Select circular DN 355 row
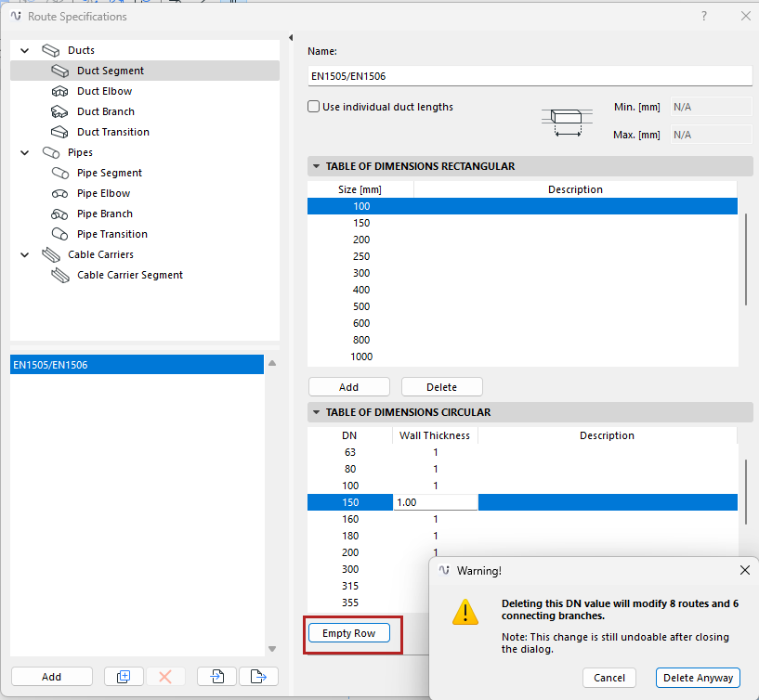 368,603
